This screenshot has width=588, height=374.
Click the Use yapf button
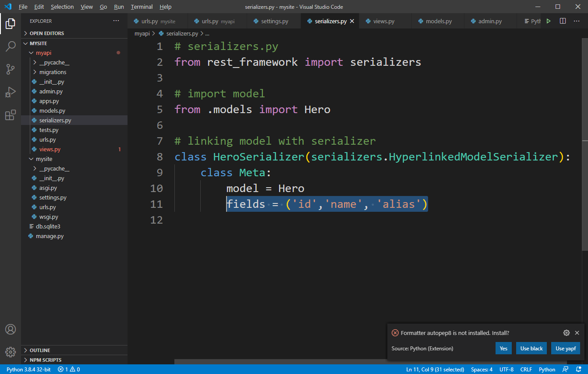point(566,348)
